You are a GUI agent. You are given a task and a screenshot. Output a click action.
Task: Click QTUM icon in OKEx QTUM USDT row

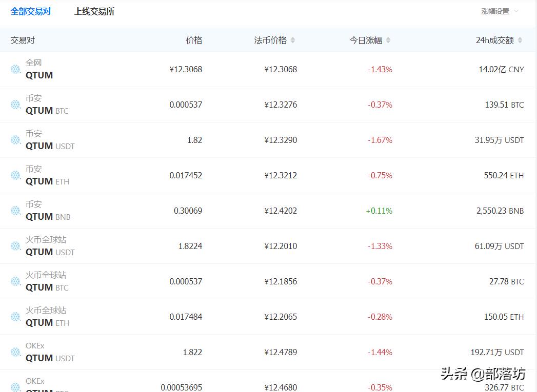point(16,352)
